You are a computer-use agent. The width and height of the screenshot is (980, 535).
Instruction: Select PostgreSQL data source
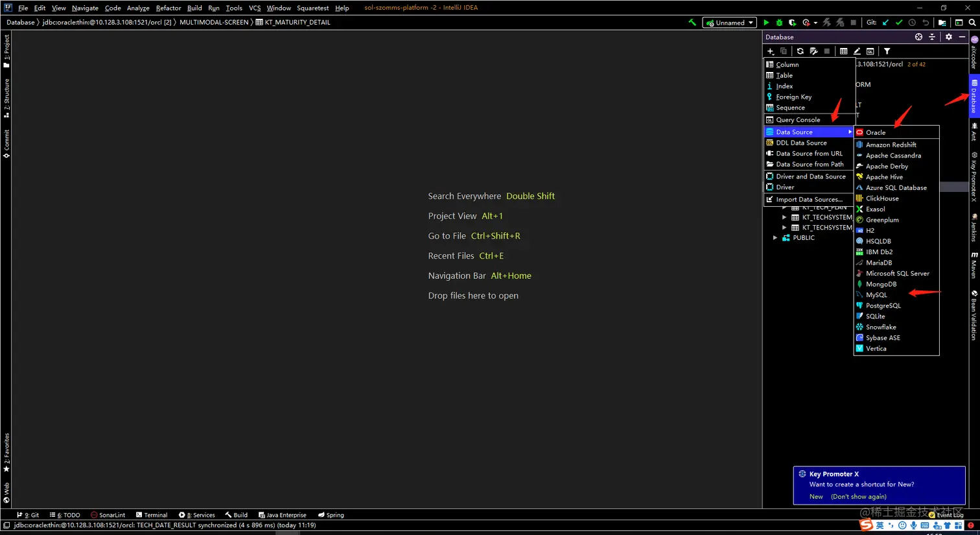(x=896, y=305)
